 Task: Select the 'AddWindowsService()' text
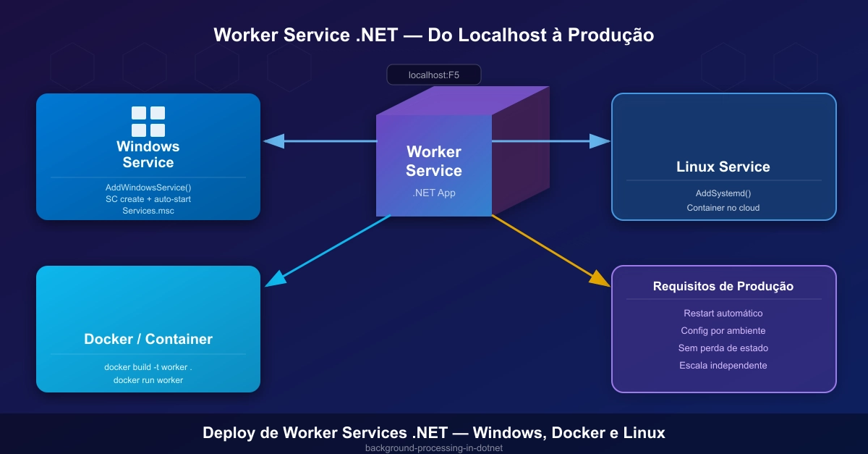pyautogui.click(x=148, y=188)
